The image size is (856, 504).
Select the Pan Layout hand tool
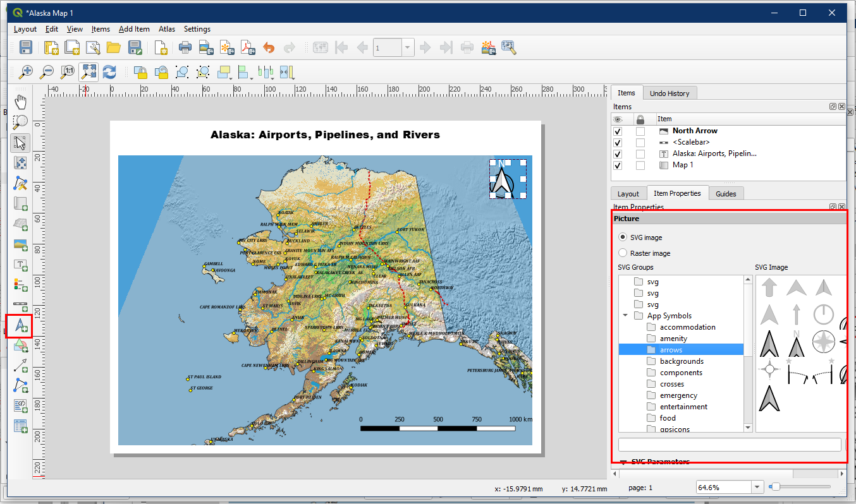21,102
